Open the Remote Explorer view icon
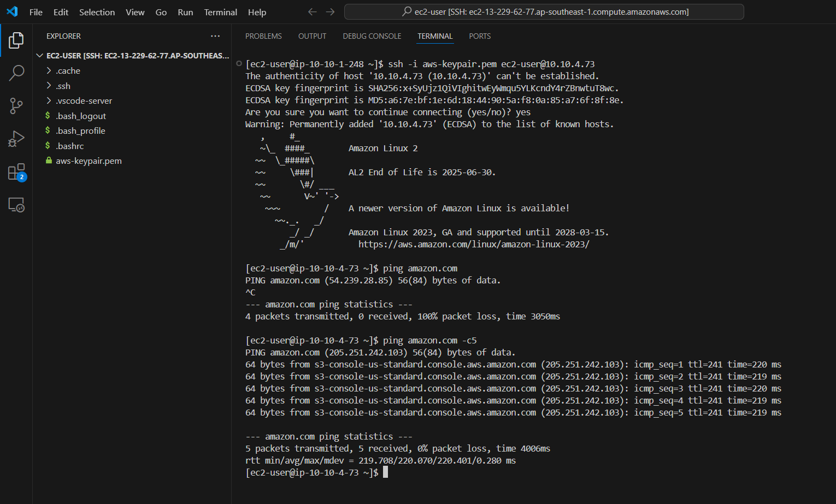This screenshot has width=836, height=504. [x=16, y=205]
